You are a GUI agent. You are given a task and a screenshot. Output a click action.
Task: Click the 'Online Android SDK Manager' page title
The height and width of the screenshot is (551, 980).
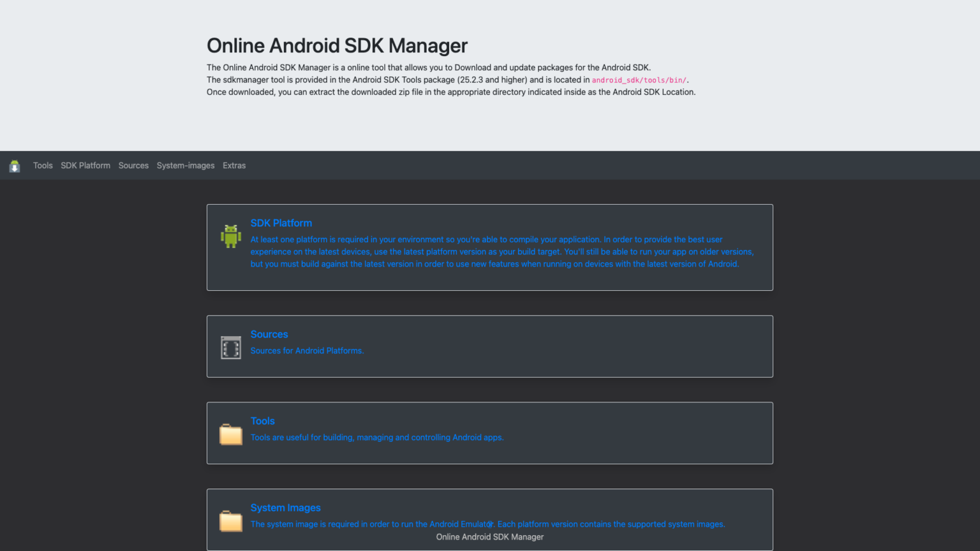click(x=337, y=45)
